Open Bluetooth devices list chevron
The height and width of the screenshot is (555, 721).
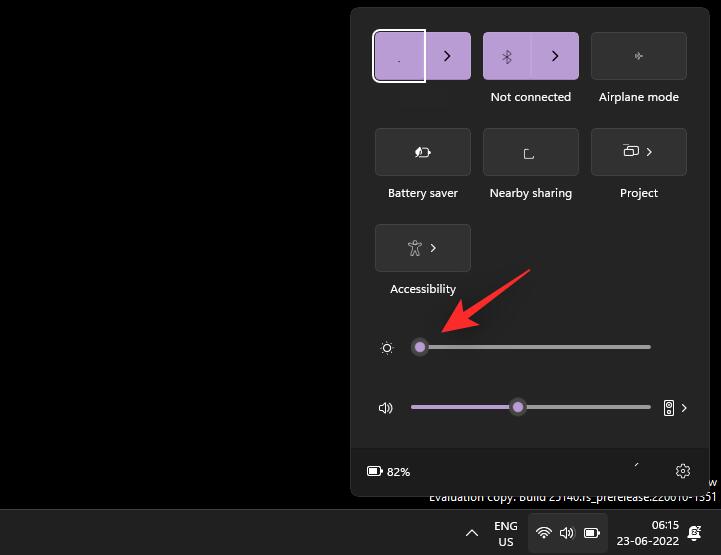point(555,56)
